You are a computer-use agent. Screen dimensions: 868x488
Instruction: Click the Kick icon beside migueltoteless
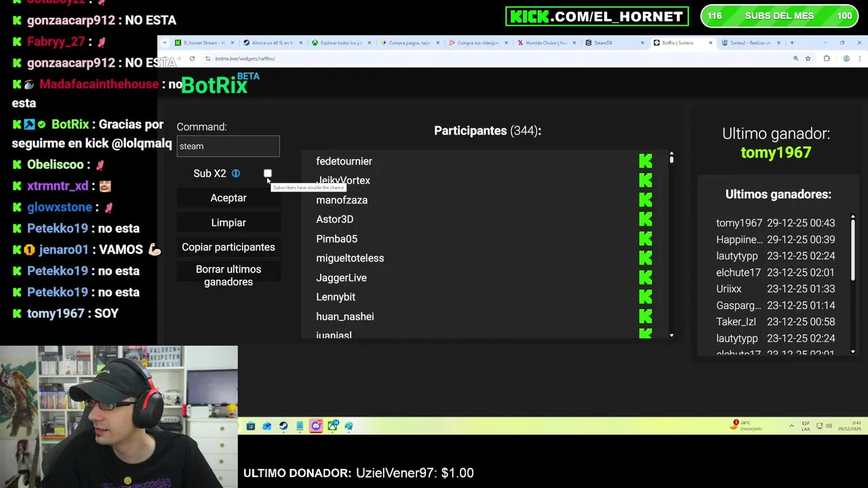tap(646, 258)
